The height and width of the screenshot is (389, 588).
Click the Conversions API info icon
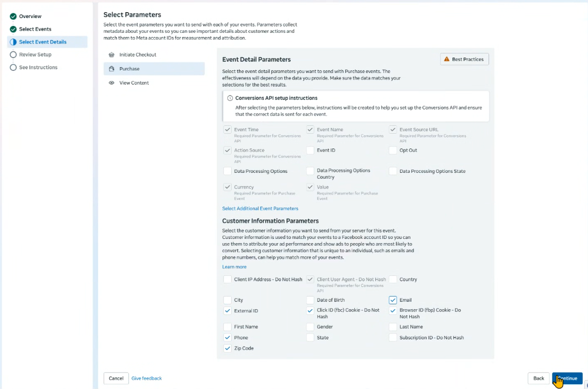(x=230, y=98)
